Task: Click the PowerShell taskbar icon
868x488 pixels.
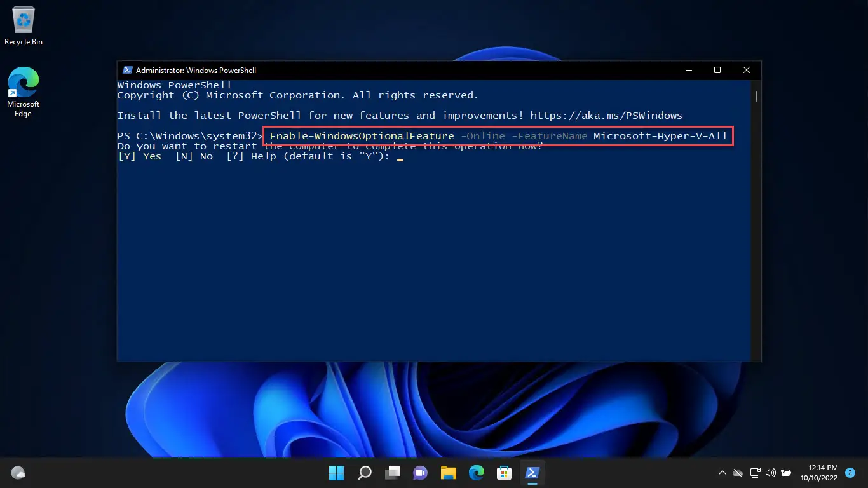Action: click(x=532, y=473)
